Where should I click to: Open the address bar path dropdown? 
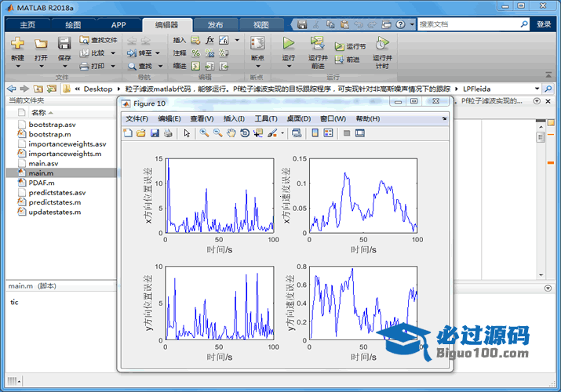pyautogui.click(x=537, y=89)
